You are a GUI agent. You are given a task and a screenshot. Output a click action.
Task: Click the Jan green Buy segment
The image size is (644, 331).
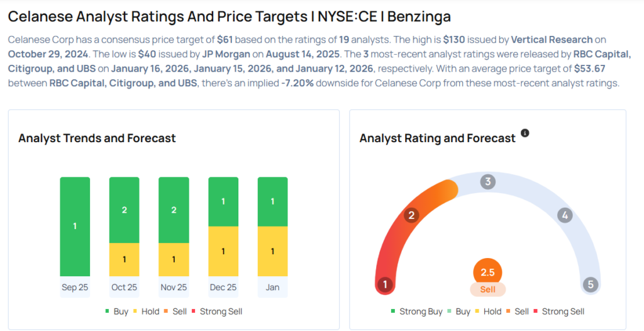click(272, 201)
